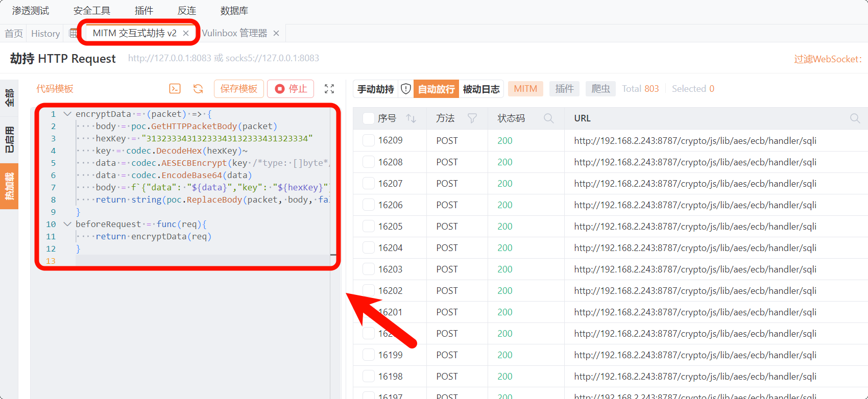868x399 pixels.
Task: Collapse the beforeRequest function fold arrow
Action: 67,224
